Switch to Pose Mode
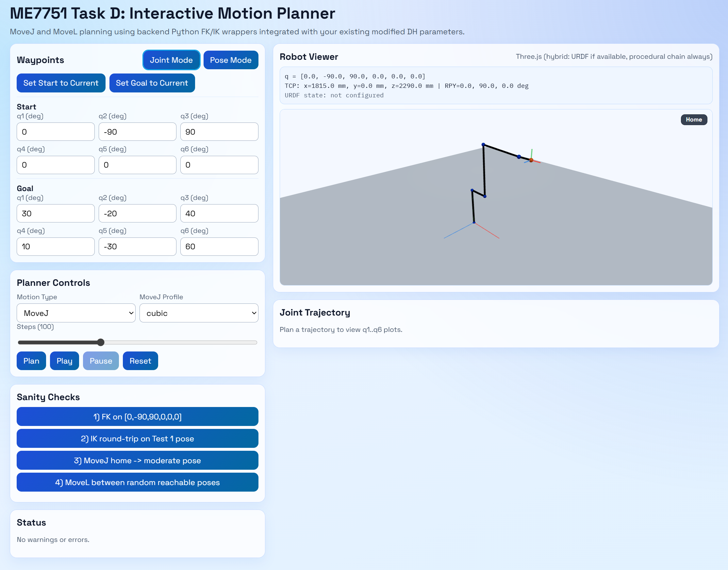This screenshot has height=570, width=728. pyautogui.click(x=231, y=60)
